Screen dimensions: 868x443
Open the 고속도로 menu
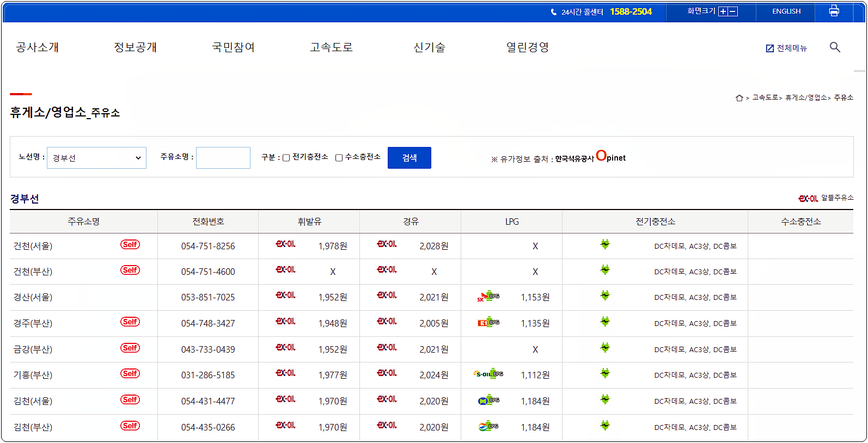tap(331, 47)
